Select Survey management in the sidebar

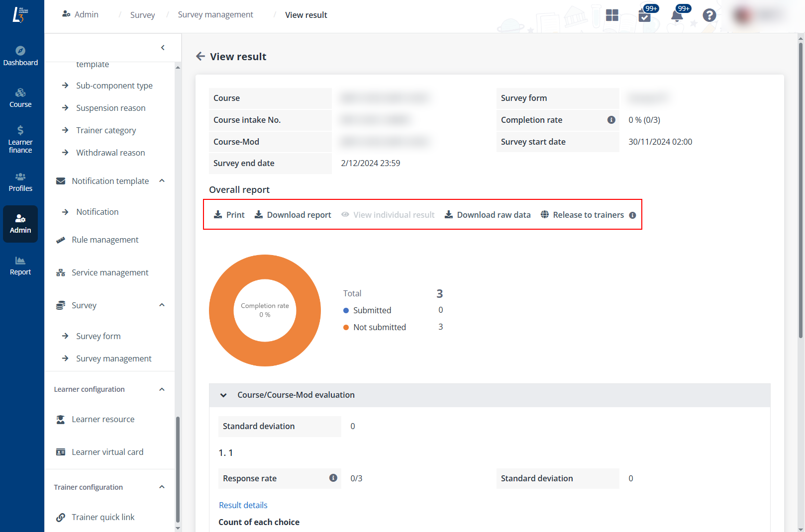pos(113,358)
